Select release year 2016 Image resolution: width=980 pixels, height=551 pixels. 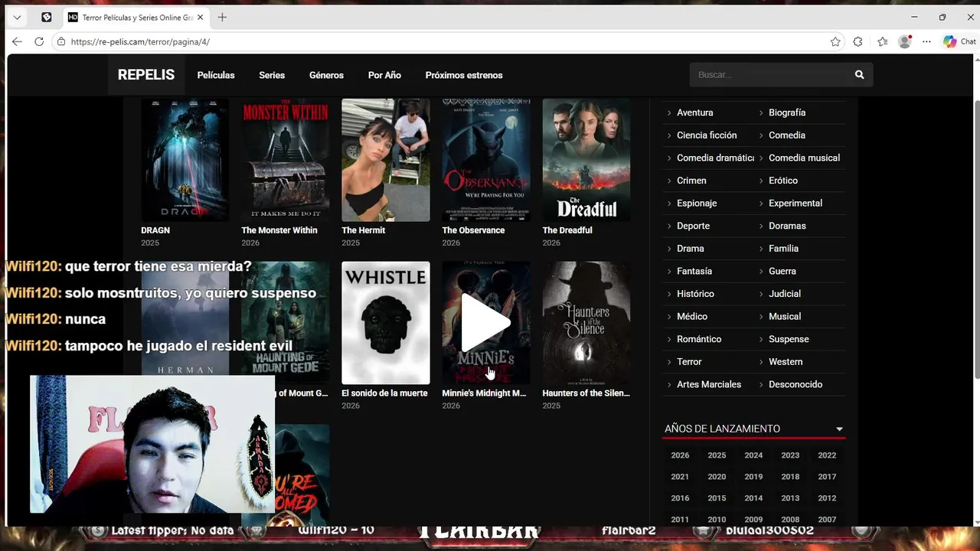[680, 498]
